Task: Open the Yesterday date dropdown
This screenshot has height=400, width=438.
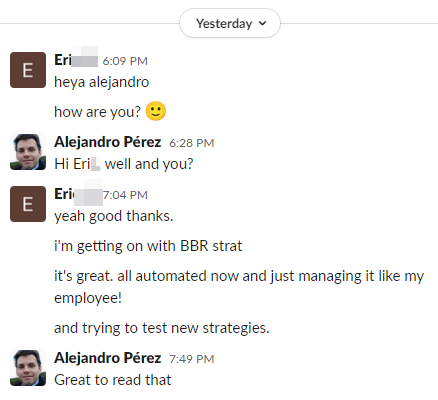Action: [230, 23]
